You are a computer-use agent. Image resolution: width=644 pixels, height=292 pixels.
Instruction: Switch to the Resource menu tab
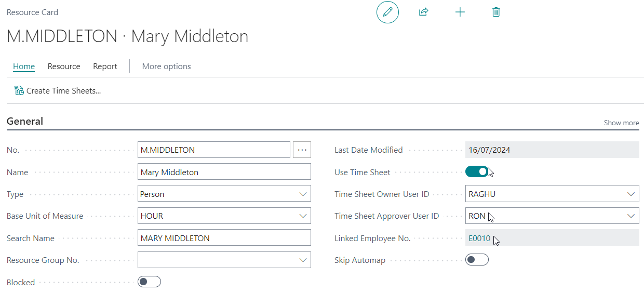(64, 67)
